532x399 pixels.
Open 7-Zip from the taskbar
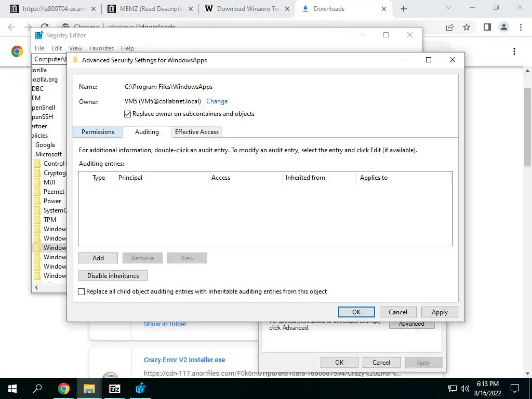(x=115, y=389)
